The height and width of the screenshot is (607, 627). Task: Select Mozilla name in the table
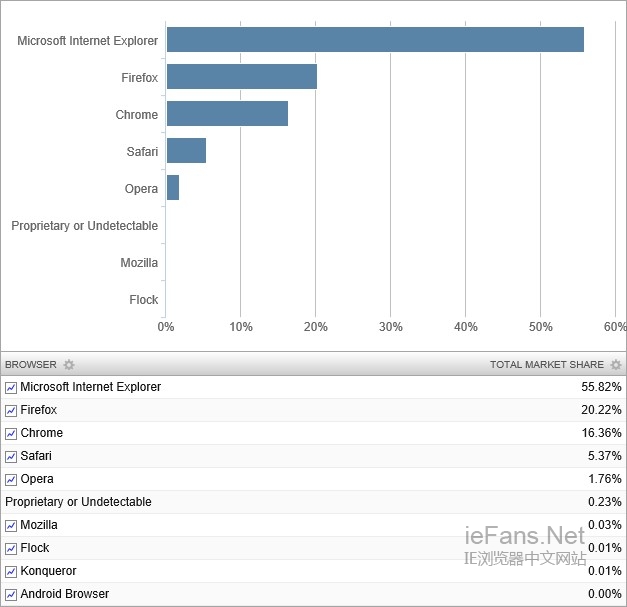tap(39, 525)
